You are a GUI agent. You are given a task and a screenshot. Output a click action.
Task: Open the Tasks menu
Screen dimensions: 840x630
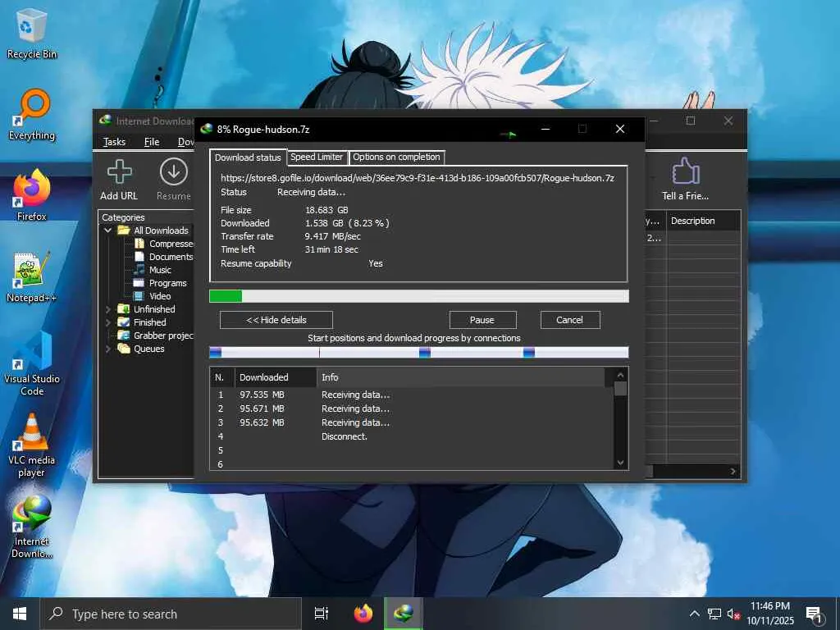114,142
